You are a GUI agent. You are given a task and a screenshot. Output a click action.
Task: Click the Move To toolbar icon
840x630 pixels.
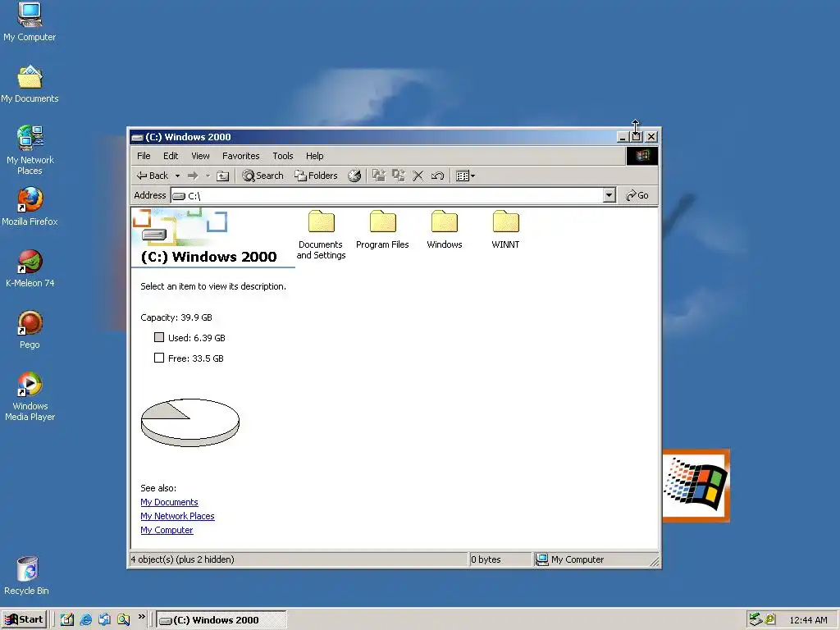379,176
